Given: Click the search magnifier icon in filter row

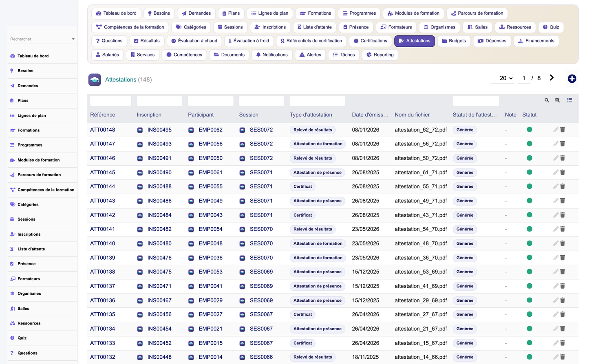Looking at the screenshot, I should (547, 100).
